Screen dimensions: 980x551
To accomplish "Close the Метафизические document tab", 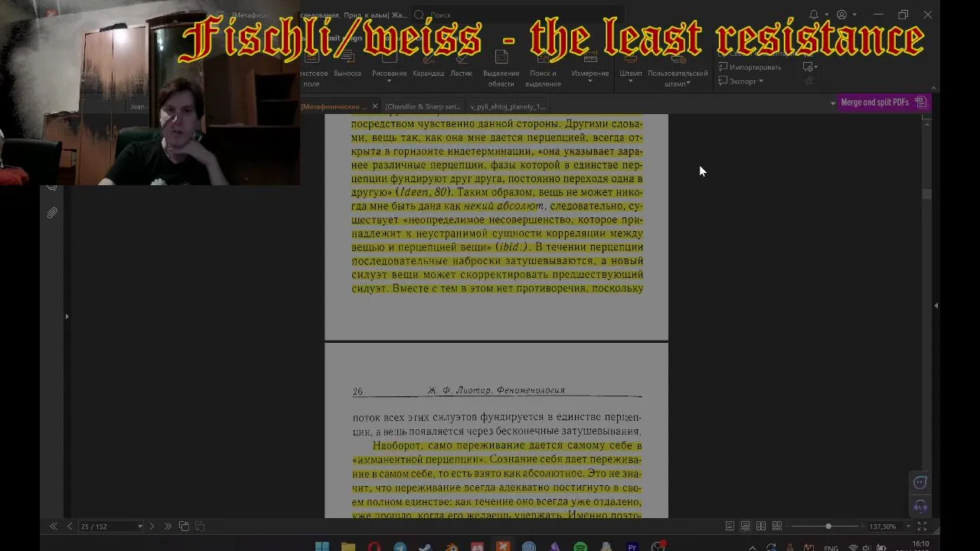I will click(374, 106).
